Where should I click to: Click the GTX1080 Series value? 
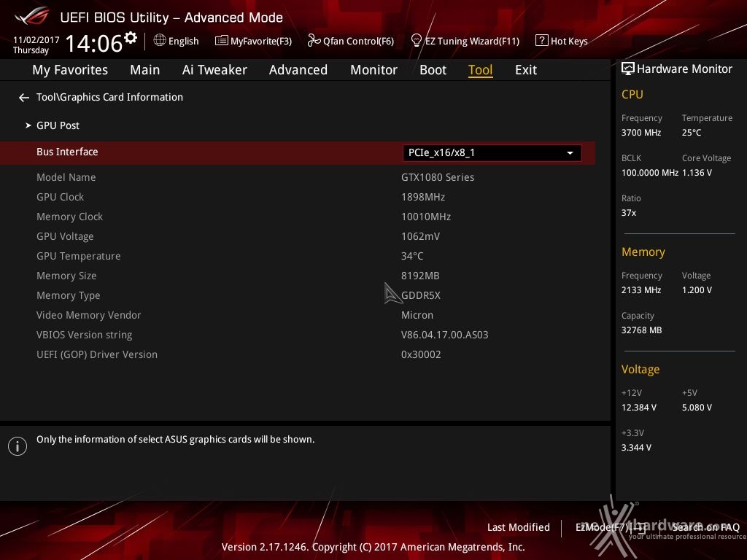point(438,177)
